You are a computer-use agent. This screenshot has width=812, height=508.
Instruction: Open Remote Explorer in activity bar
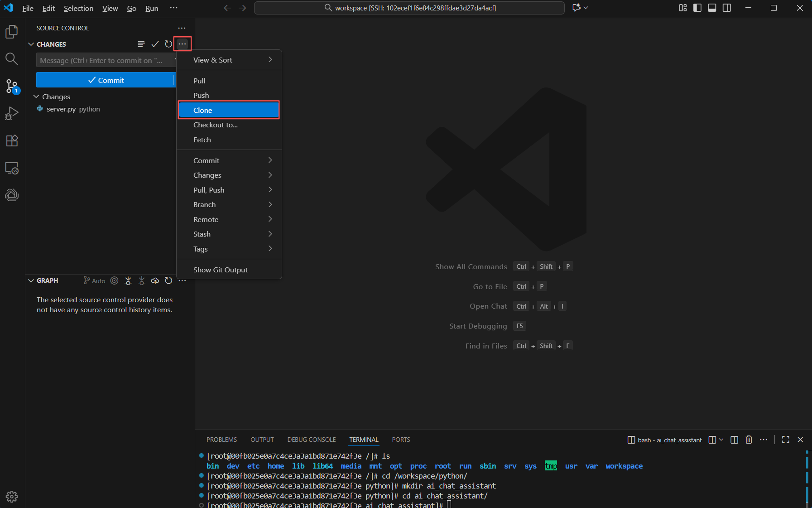click(12, 168)
